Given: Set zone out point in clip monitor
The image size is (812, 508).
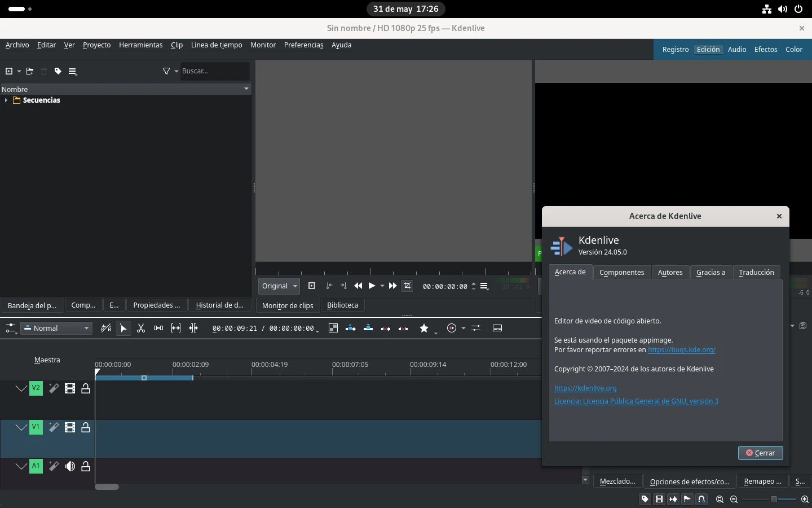Looking at the screenshot, I should pyautogui.click(x=343, y=286).
